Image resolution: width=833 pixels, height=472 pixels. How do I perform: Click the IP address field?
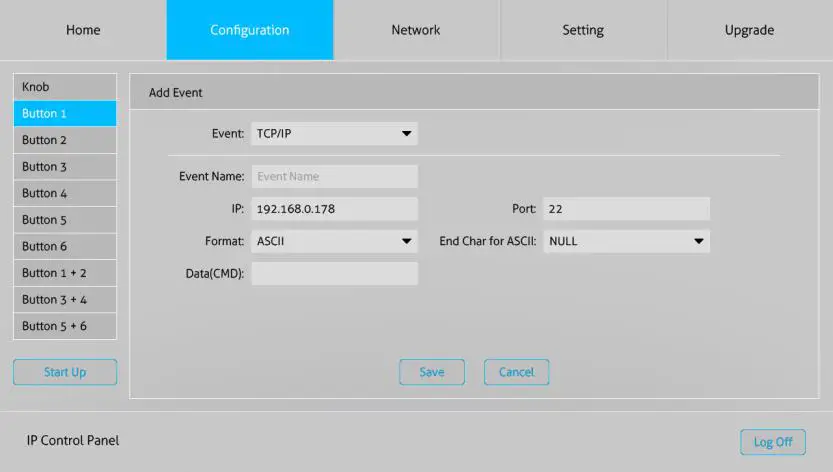[335, 209]
